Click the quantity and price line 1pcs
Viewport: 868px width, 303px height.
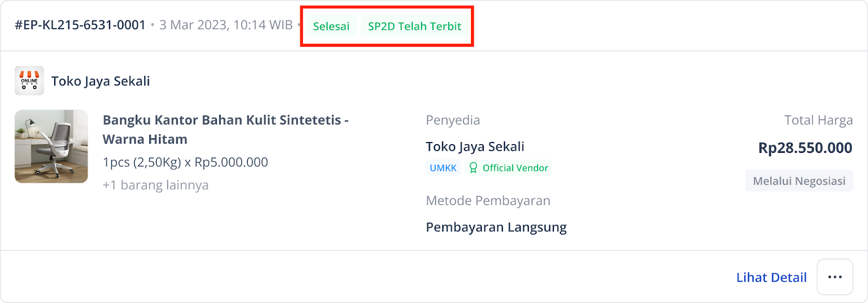point(186,162)
